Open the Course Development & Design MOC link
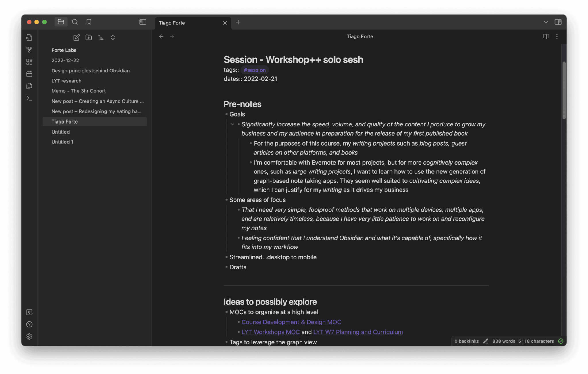 (291, 322)
